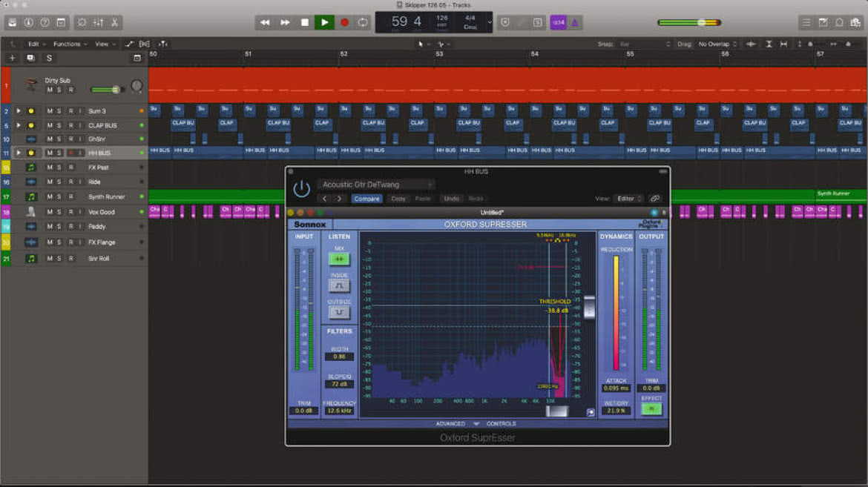Screen dimensions: 868x487
Task: Rewind the transport
Action: tap(265, 23)
